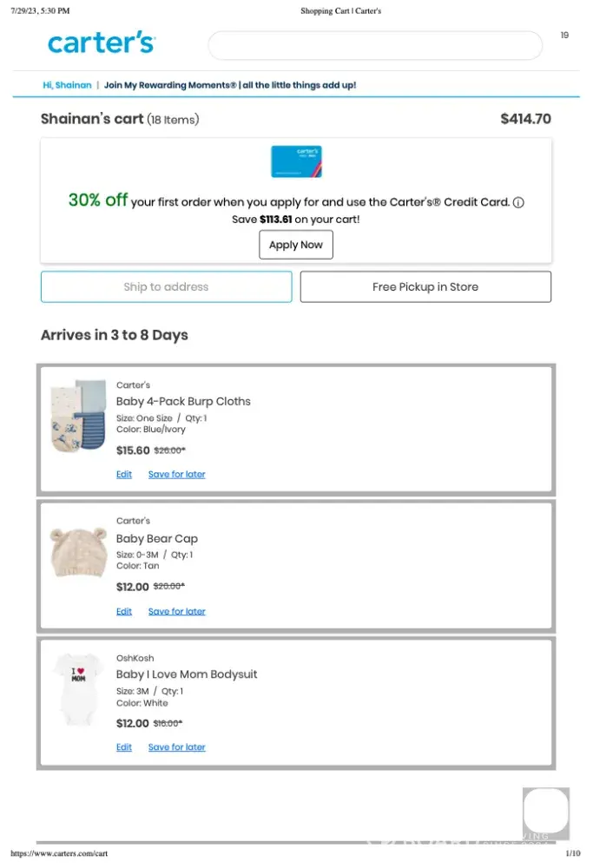Open the chat widget icon
Screen dimensions: 593x868
pyautogui.click(x=545, y=812)
